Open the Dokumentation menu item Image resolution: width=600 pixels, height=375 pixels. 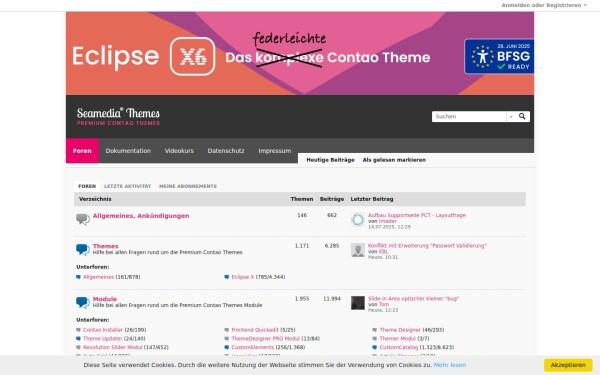tap(128, 151)
